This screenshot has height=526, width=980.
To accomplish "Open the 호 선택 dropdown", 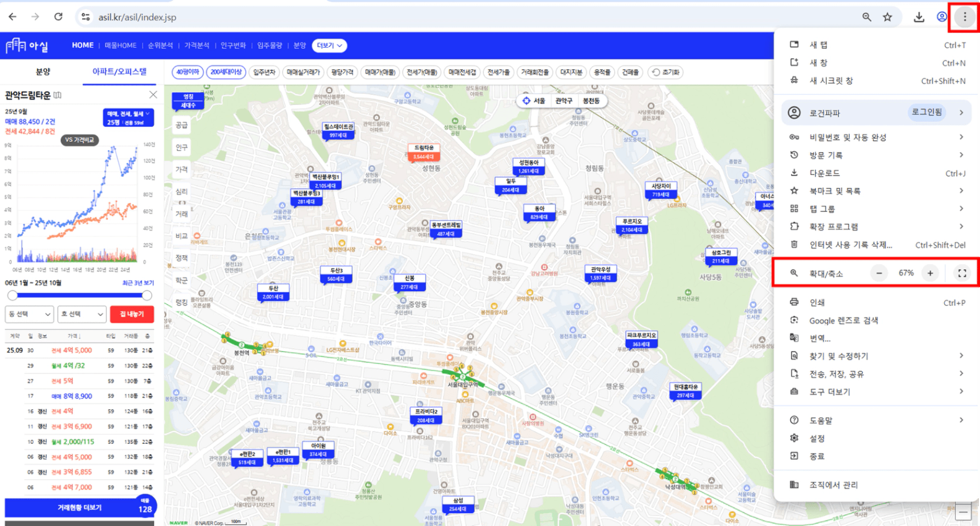I will point(82,314).
